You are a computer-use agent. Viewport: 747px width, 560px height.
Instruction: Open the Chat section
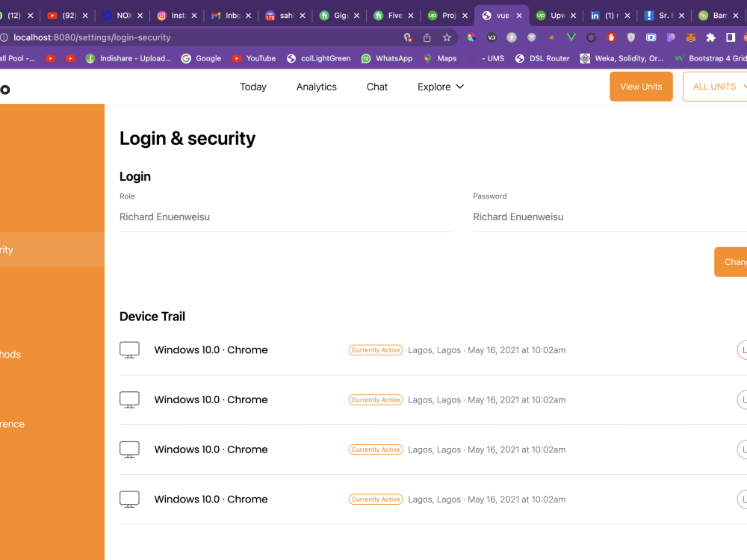[x=376, y=87]
